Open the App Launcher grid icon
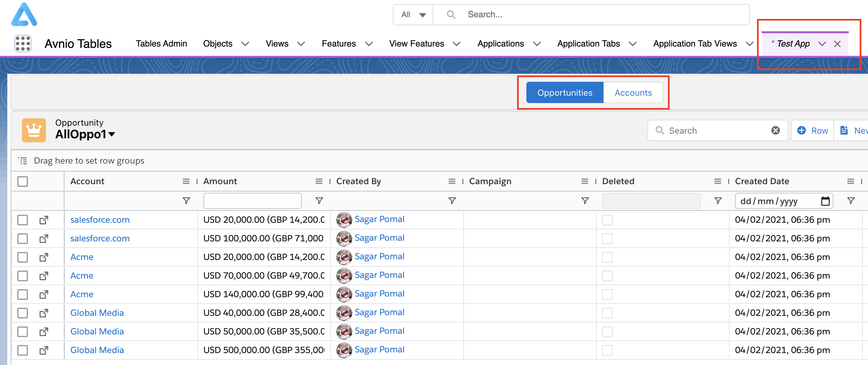Screen dimensions: 868x365 (x=23, y=44)
